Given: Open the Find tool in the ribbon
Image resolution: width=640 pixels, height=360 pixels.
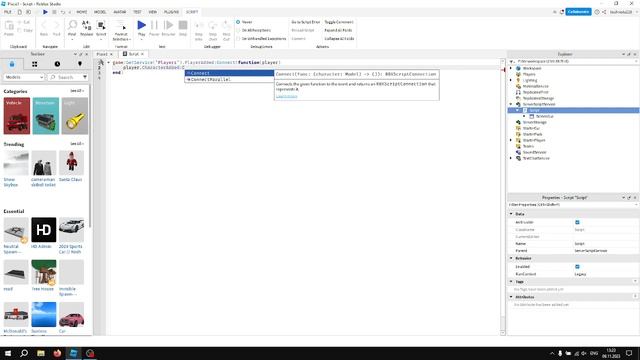Looking at the screenshot, I should (72, 25).
